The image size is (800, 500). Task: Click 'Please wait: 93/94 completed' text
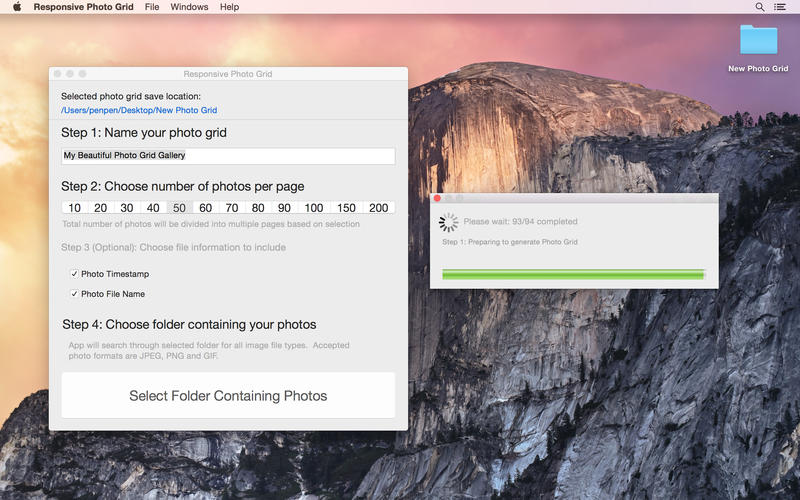(520, 221)
